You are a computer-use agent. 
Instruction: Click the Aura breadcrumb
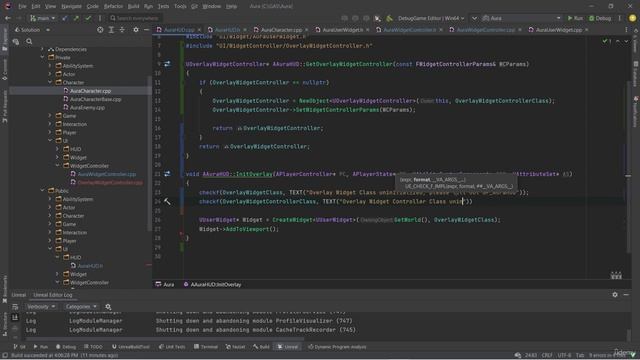point(165,284)
